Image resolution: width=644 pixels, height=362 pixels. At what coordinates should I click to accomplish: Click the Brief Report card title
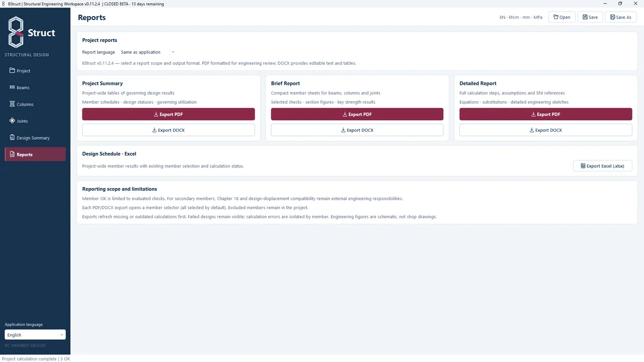point(285,83)
